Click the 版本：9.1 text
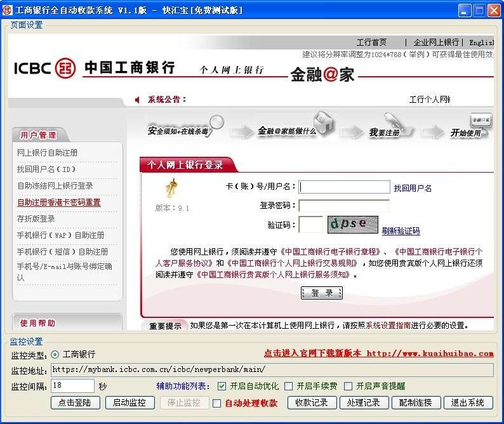The width and height of the screenshot is (504, 424). [x=172, y=208]
